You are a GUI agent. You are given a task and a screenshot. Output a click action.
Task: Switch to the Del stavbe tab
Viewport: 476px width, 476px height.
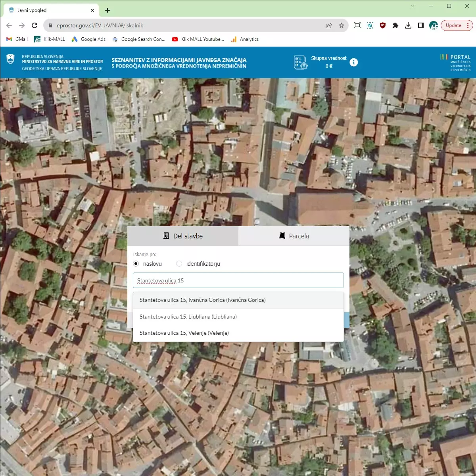coord(183,236)
